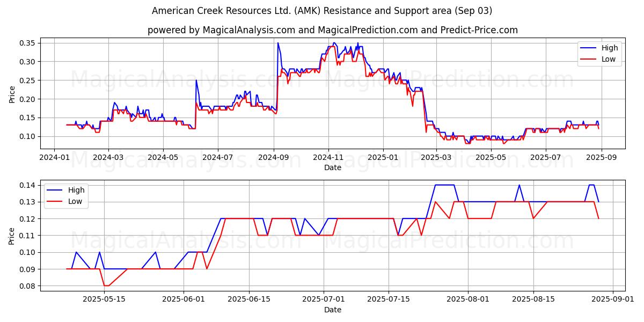644x322 pixels.
Task: Click the 2025-07 x-axis tick label
Action: (545, 157)
